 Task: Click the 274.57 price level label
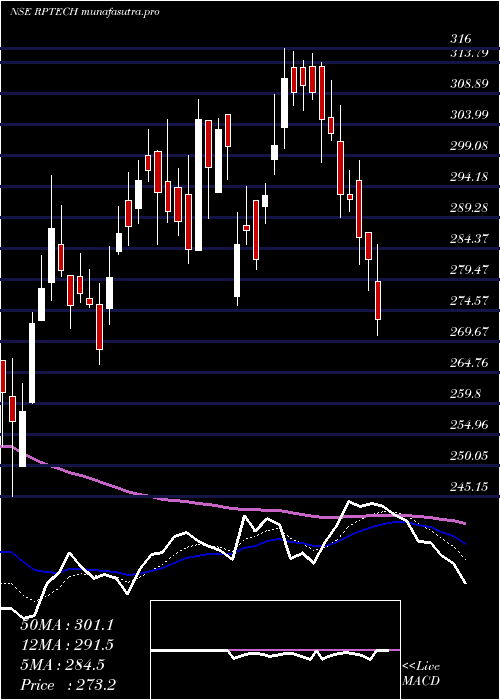coord(468,301)
